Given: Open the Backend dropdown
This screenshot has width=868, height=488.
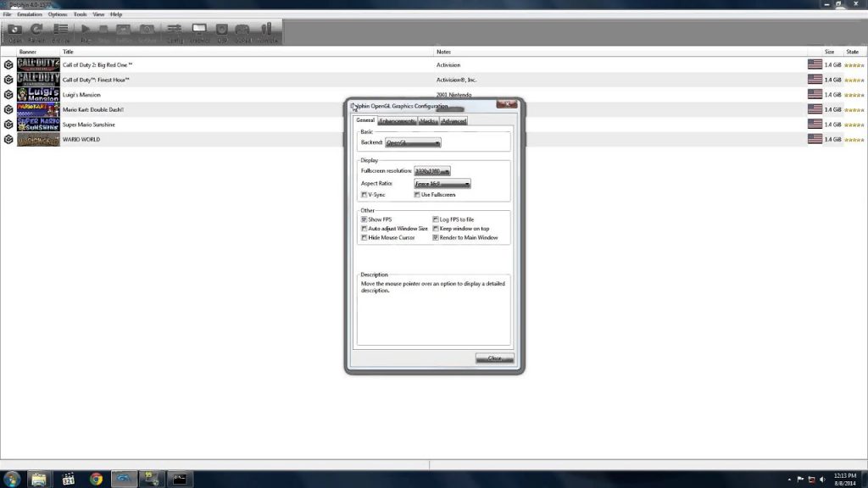Looking at the screenshot, I should click(413, 142).
